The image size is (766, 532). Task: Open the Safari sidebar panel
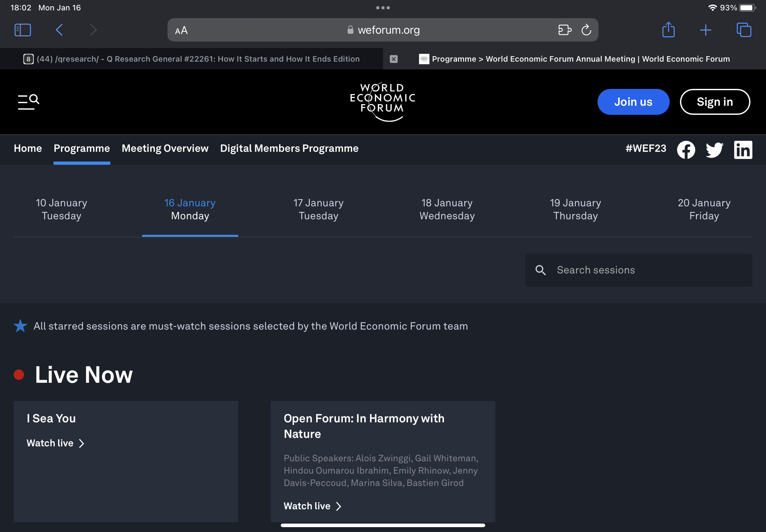[x=23, y=30]
